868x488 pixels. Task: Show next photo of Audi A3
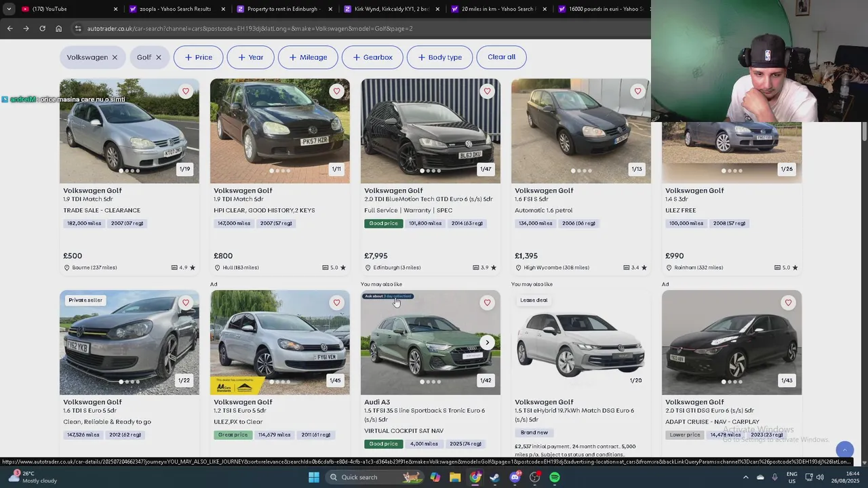pyautogui.click(x=487, y=342)
